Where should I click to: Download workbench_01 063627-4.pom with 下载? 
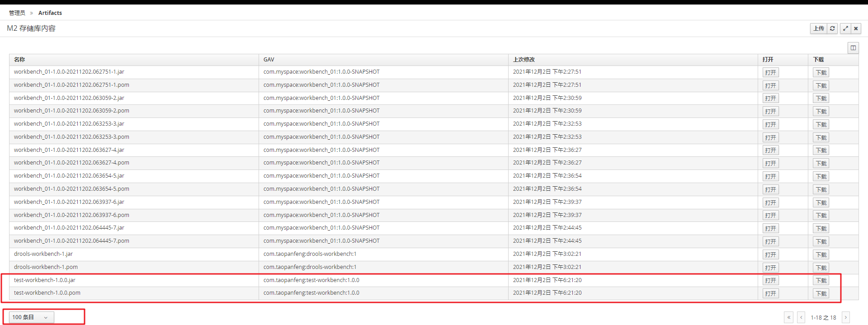821,164
